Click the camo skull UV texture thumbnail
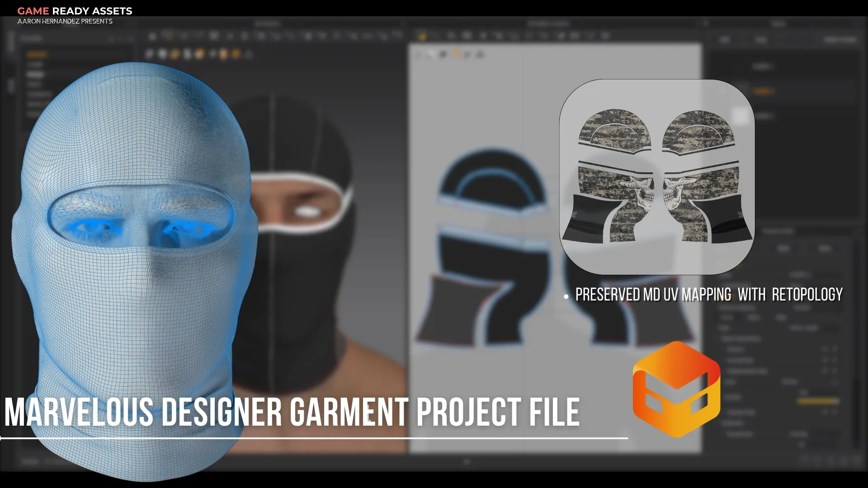Image resolution: width=868 pixels, height=488 pixels. coord(656,177)
